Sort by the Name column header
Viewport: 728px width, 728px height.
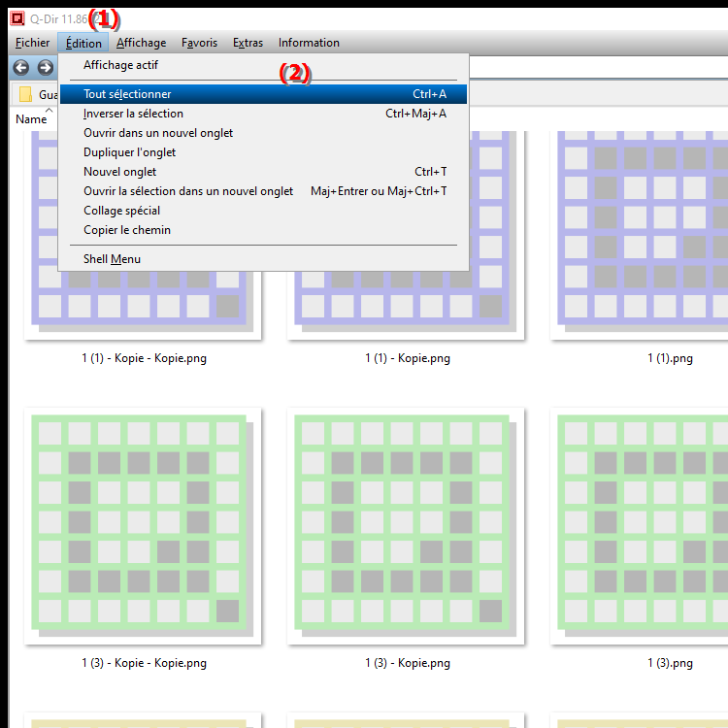(x=31, y=119)
